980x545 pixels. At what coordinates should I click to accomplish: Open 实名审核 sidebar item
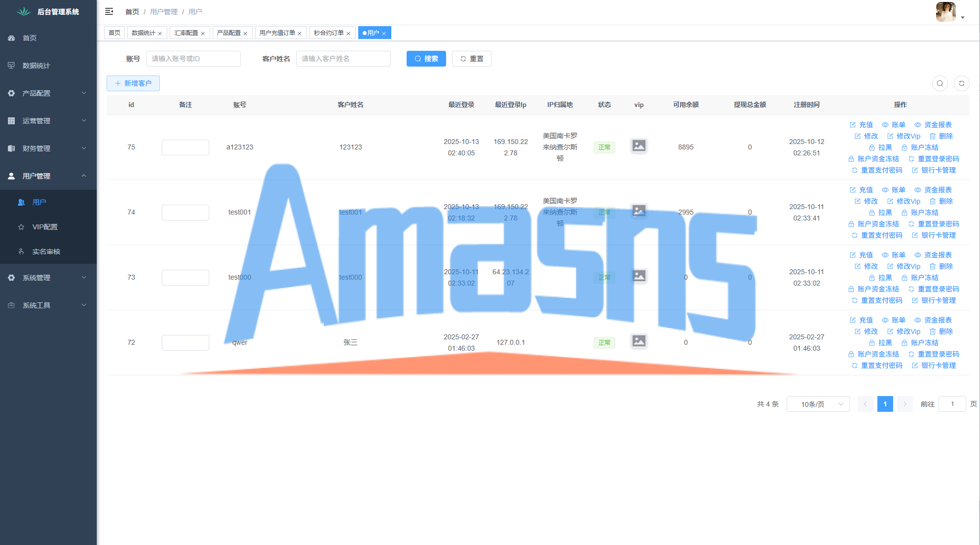click(x=46, y=252)
